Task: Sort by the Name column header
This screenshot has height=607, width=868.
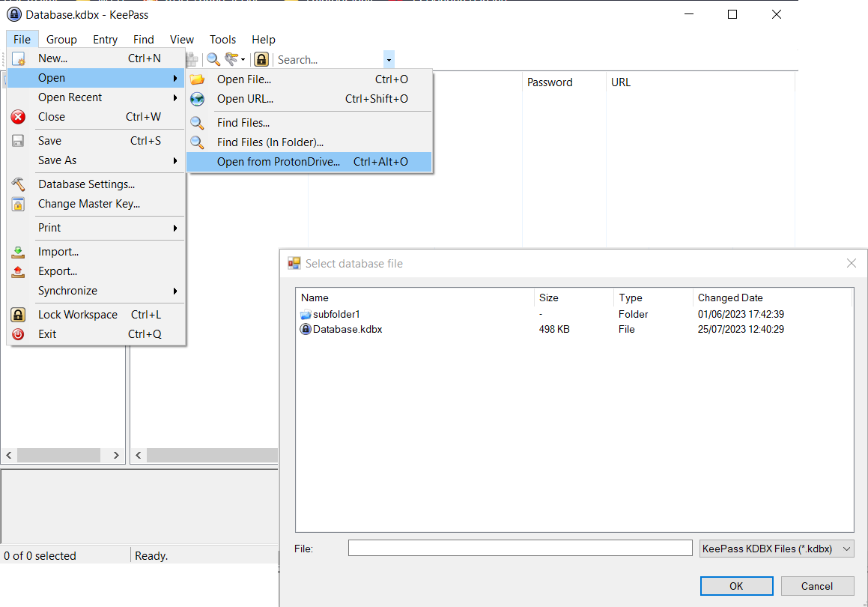Action: pyautogui.click(x=415, y=298)
